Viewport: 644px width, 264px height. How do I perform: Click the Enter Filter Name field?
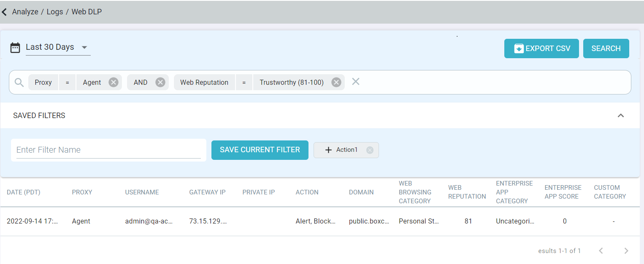[108, 150]
